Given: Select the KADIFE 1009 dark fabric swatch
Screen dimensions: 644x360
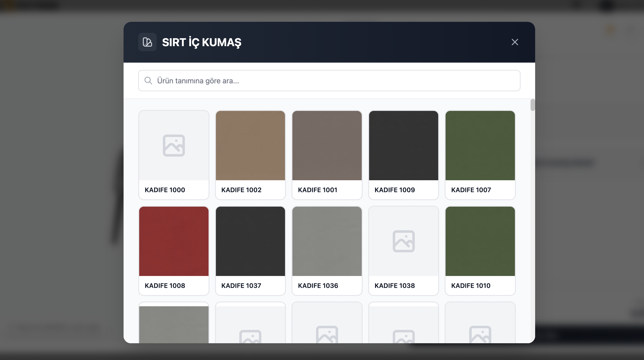Looking at the screenshot, I should 404,146.
